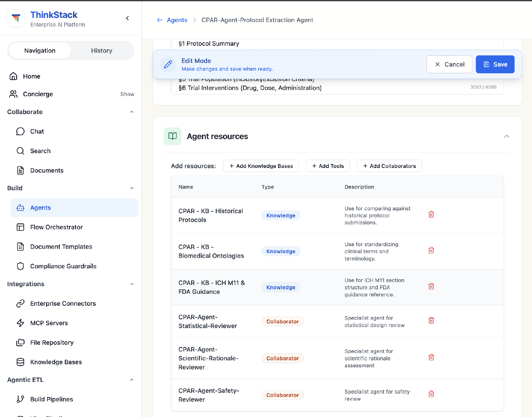Show the Concierge panel
Viewport: 532px width, 417px height.
click(127, 94)
